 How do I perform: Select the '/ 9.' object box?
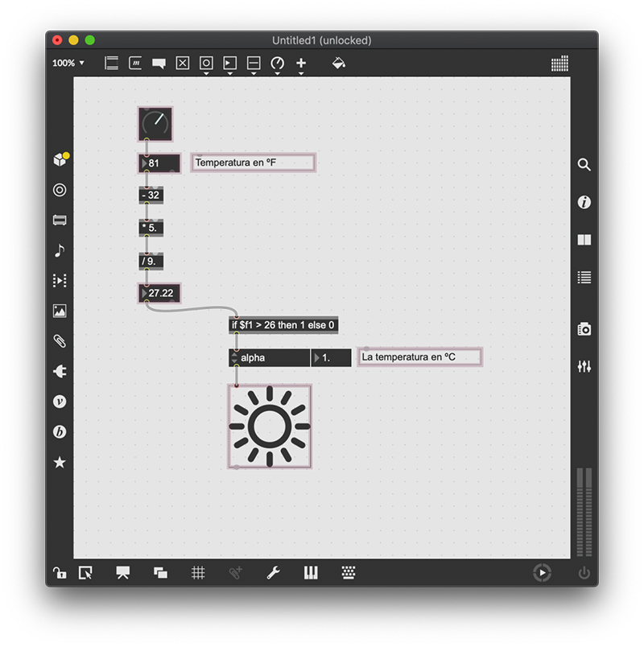point(151,262)
